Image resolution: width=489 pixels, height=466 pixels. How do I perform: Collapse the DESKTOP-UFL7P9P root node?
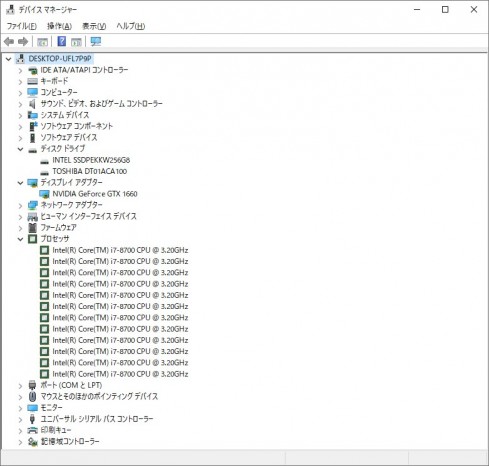point(9,59)
